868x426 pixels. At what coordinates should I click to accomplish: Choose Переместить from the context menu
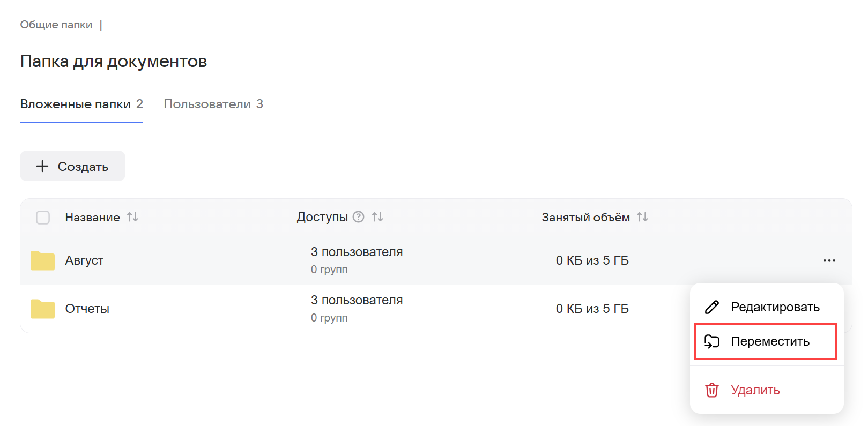pos(770,341)
